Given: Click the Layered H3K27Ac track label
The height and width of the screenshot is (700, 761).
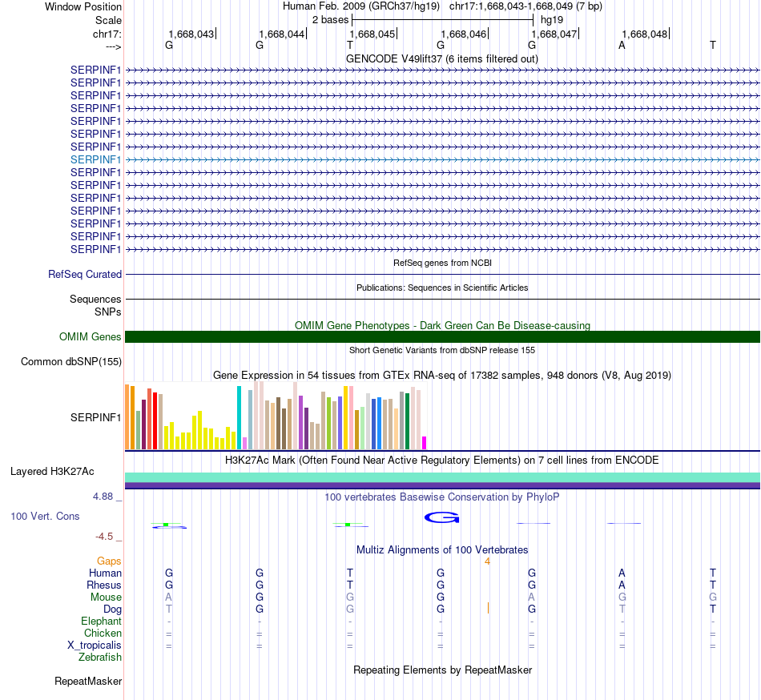Looking at the screenshot, I should pos(52,472).
